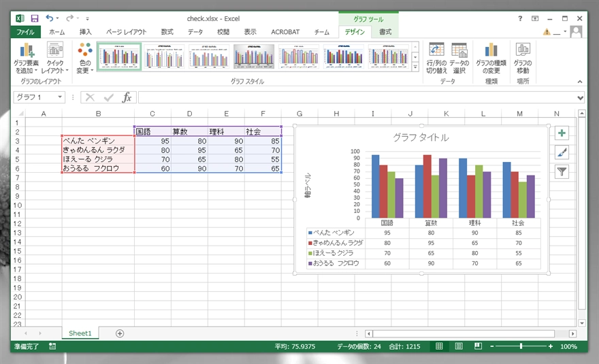Open 色の変更 color palette
Viewport: 599px width, 364px height.
point(85,58)
